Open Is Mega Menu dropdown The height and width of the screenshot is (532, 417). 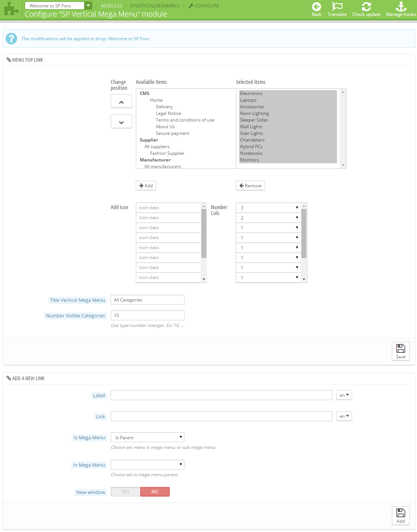coord(148,437)
